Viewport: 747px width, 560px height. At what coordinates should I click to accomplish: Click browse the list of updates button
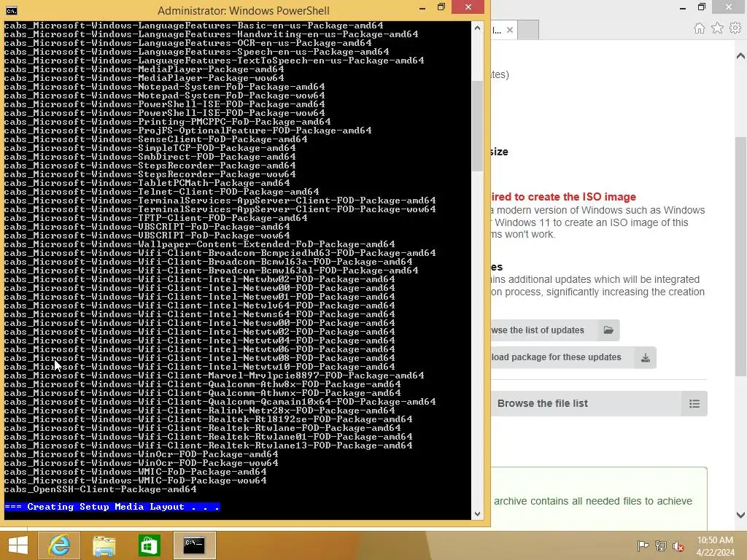(555, 330)
